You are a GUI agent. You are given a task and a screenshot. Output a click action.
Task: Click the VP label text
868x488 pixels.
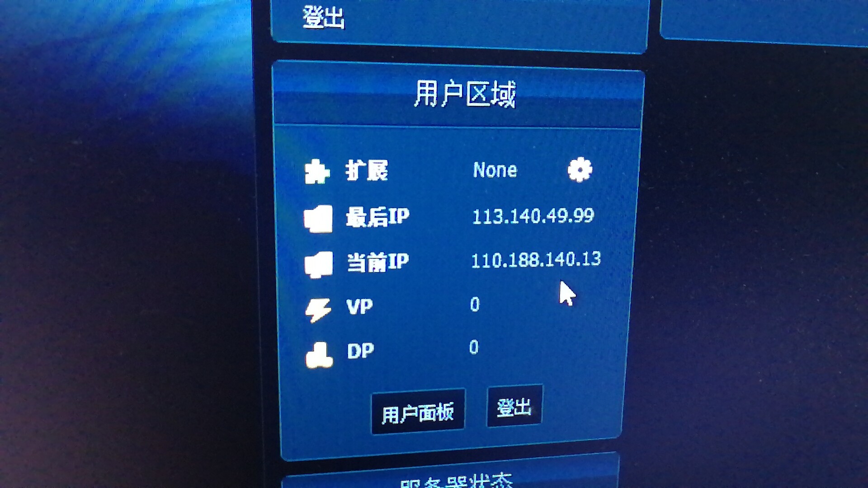pos(360,307)
